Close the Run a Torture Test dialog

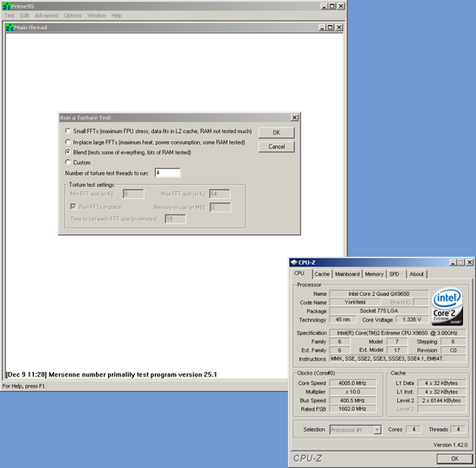pyautogui.click(x=294, y=118)
